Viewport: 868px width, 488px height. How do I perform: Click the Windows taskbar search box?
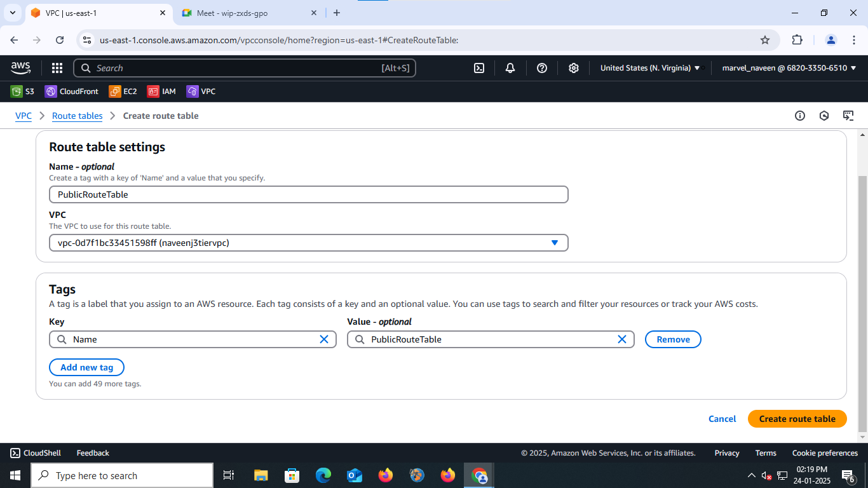point(122,475)
